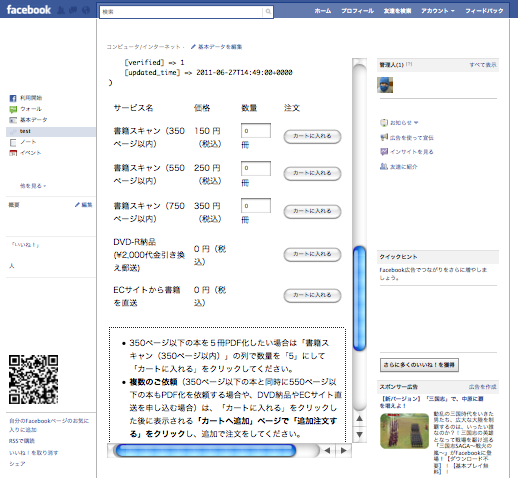Add 250円 book scan to cart
This screenshot has width=518, height=478.
pyautogui.click(x=312, y=173)
